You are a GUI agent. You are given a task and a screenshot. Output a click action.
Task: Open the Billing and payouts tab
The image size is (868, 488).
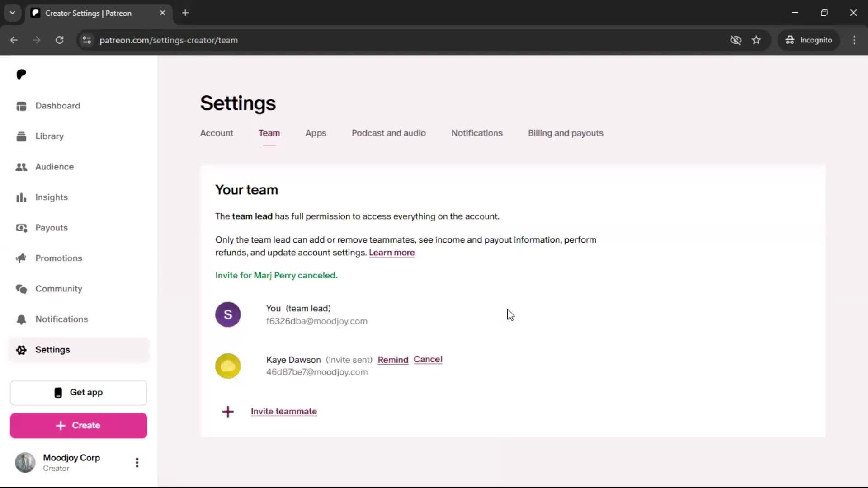566,133
